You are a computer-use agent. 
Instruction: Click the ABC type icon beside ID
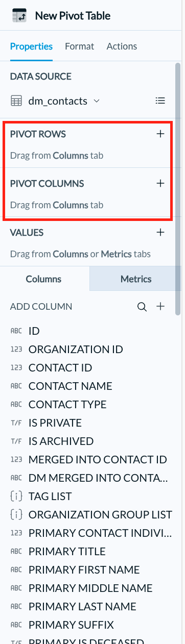point(16,331)
